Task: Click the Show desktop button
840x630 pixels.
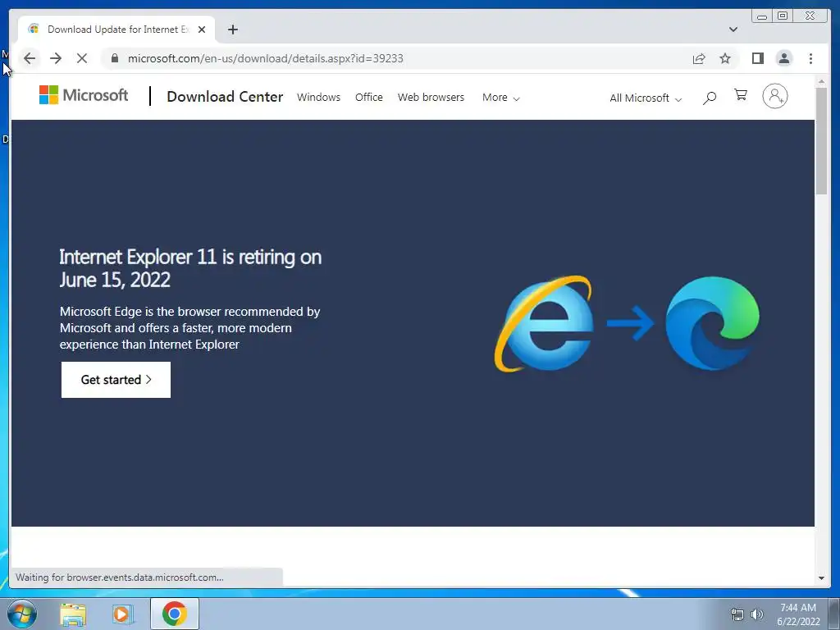Action: 833,614
